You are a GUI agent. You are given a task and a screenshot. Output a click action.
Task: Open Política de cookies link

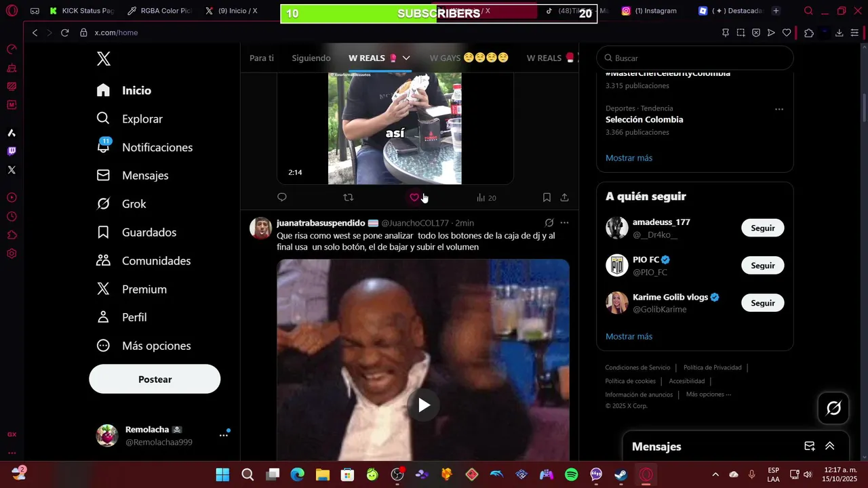click(x=630, y=381)
